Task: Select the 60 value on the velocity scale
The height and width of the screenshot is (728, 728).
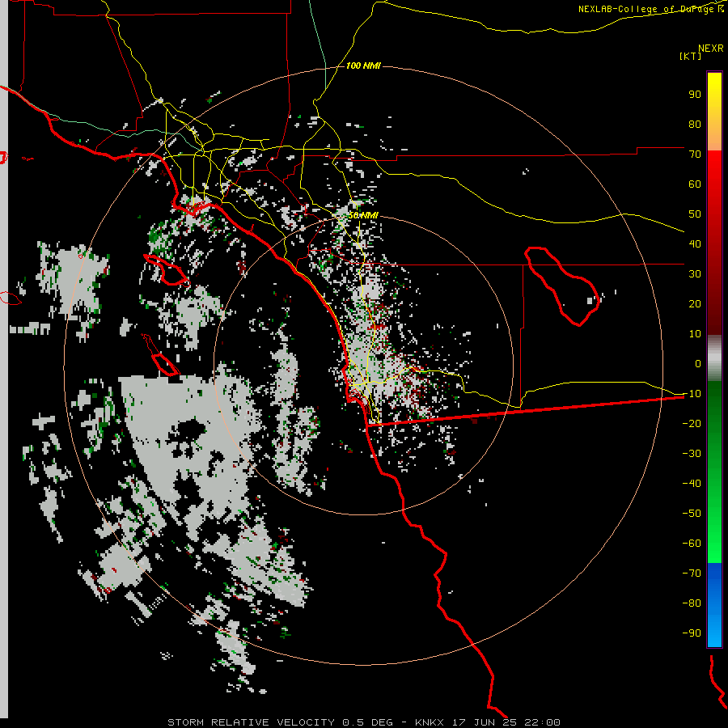Action: tap(695, 184)
